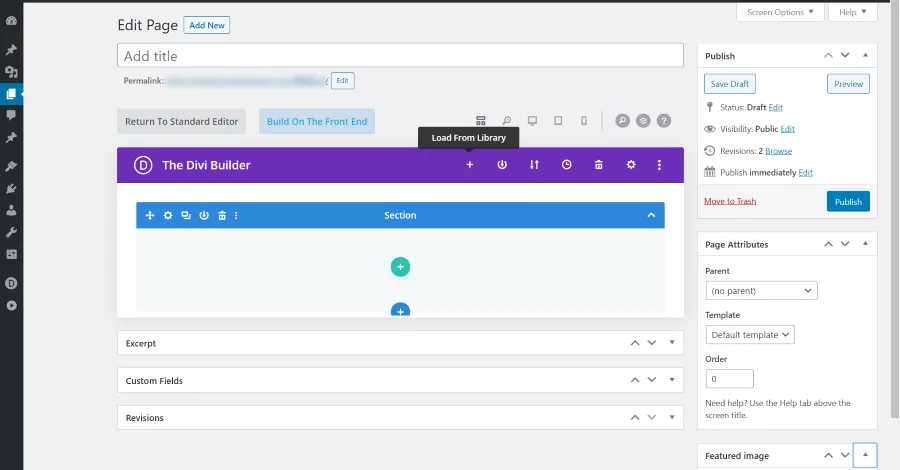Click the Load From Library plus icon
Screen dimensions: 900x470
(470, 165)
